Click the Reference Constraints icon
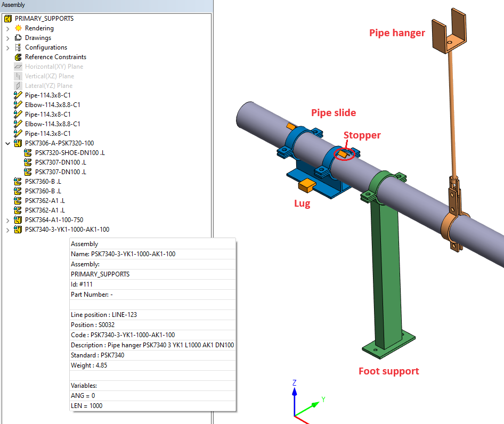 click(18, 57)
